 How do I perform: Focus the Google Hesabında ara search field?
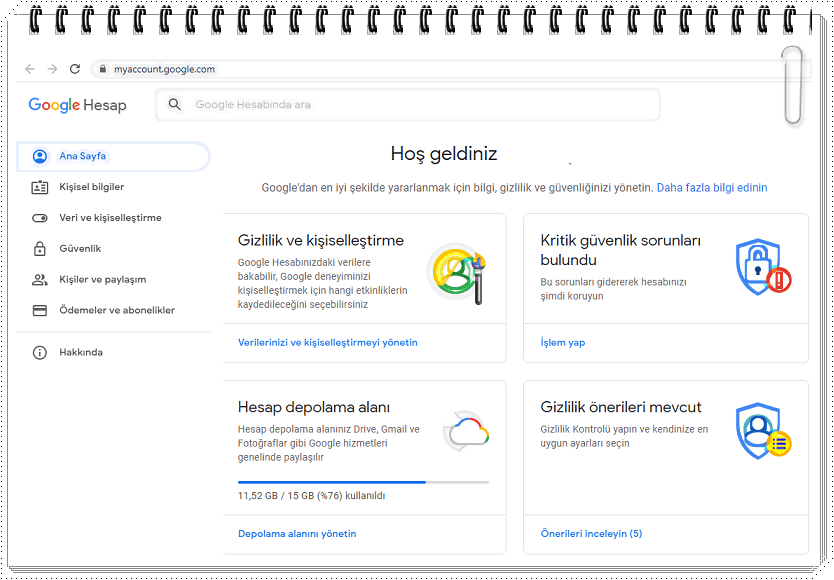[408, 105]
